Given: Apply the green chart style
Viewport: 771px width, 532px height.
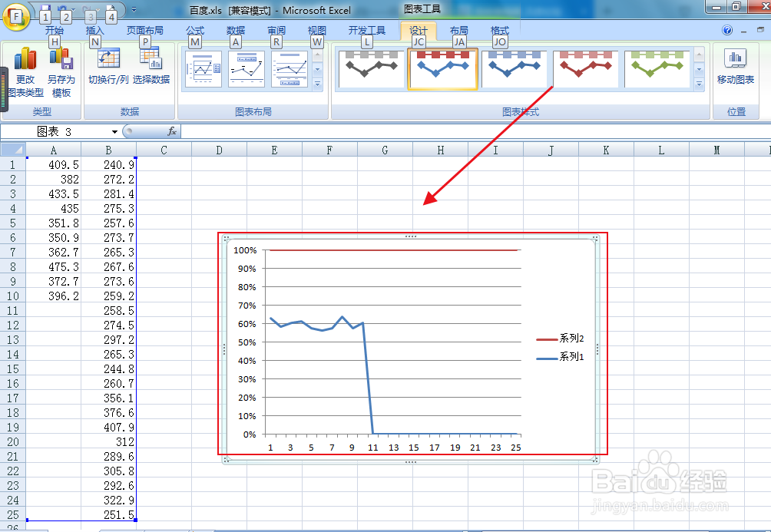Looking at the screenshot, I should tap(657, 68).
